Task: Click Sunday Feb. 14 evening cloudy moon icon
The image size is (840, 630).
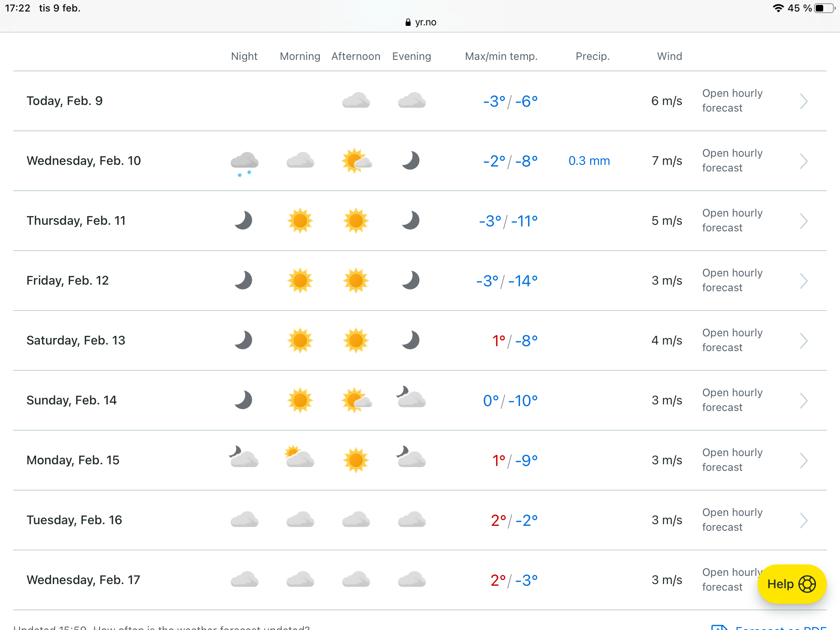Action: 411,398
